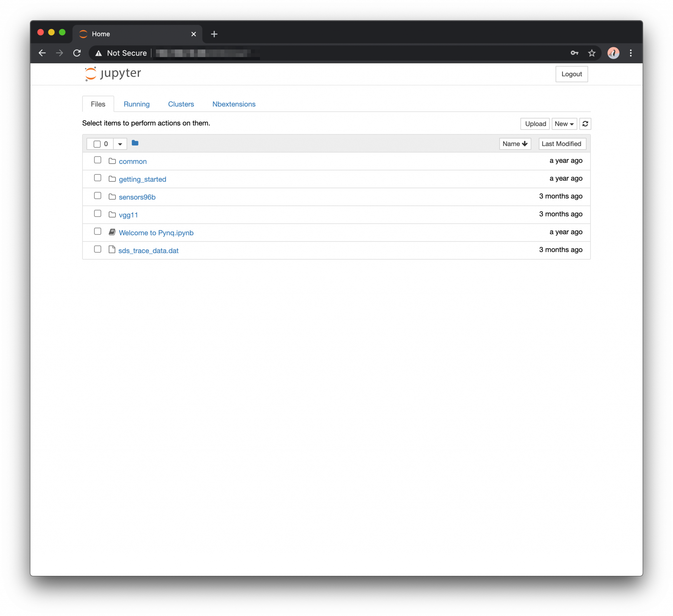The height and width of the screenshot is (616, 673).
Task: Expand the New dropdown menu
Action: pyautogui.click(x=564, y=124)
